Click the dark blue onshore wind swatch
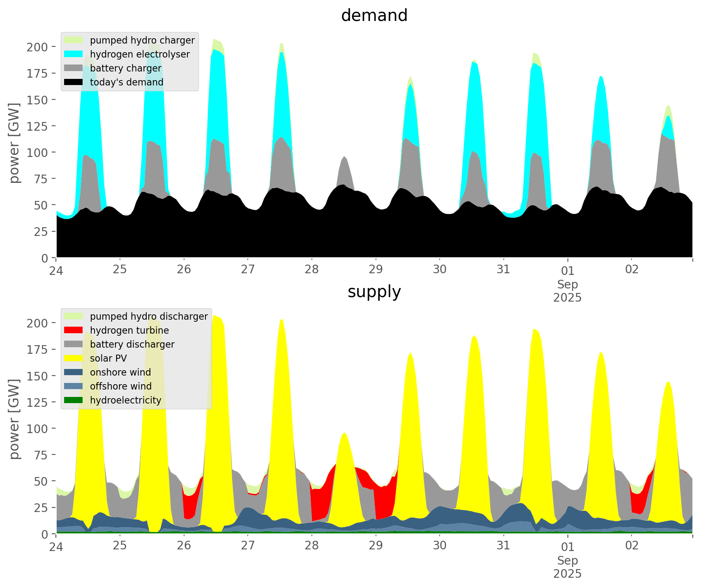The width and height of the screenshot is (701, 588). [74, 372]
